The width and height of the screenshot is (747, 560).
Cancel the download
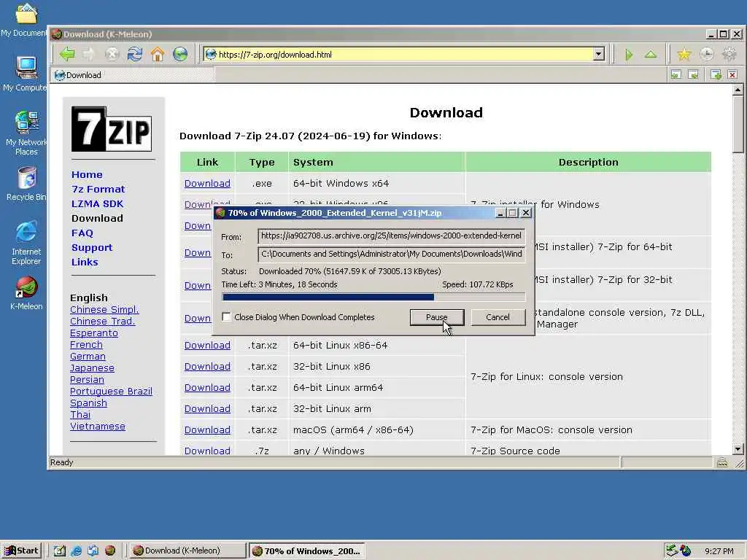pyautogui.click(x=498, y=317)
